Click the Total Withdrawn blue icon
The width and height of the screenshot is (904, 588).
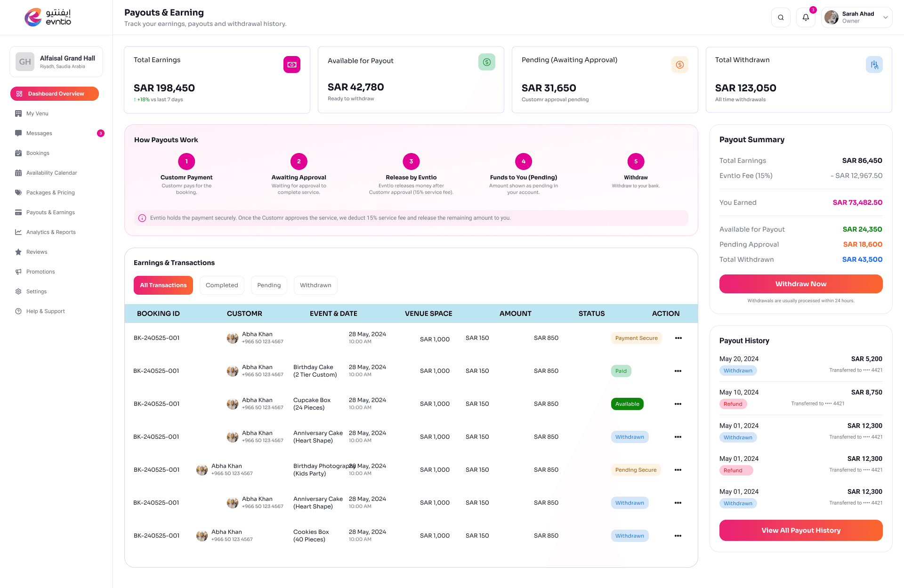[874, 64]
